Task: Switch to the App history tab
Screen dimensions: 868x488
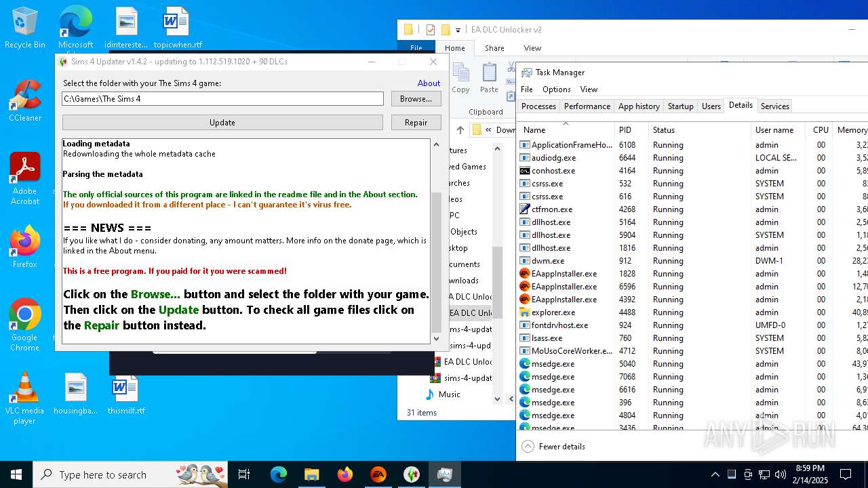Action: (x=639, y=106)
